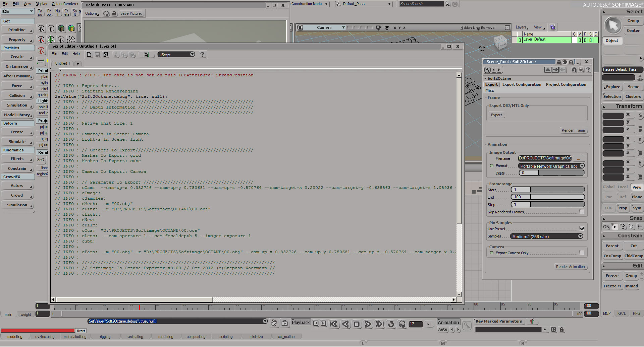Switch to Project Configuration tab
The image size is (644, 347).
click(566, 84)
